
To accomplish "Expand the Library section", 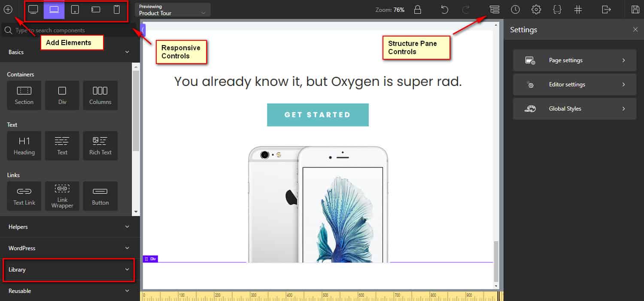I will (69, 270).
